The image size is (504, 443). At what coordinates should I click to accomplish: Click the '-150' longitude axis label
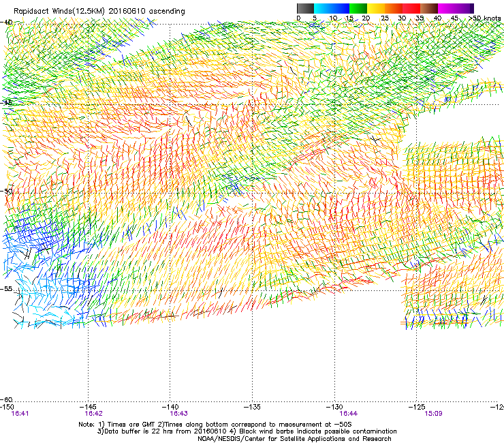point(7,407)
